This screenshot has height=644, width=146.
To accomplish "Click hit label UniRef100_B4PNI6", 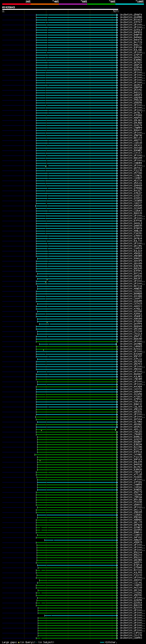I will [131, 32].
